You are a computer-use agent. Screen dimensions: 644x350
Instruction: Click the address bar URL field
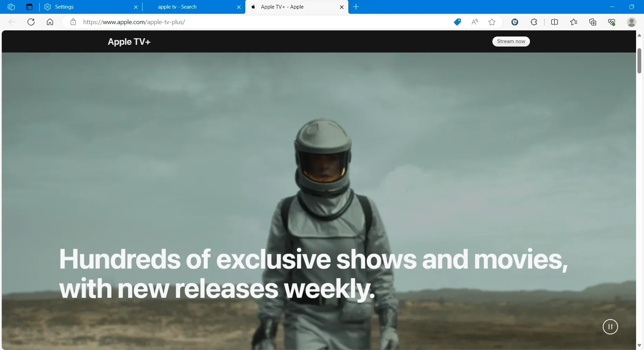tap(241, 22)
